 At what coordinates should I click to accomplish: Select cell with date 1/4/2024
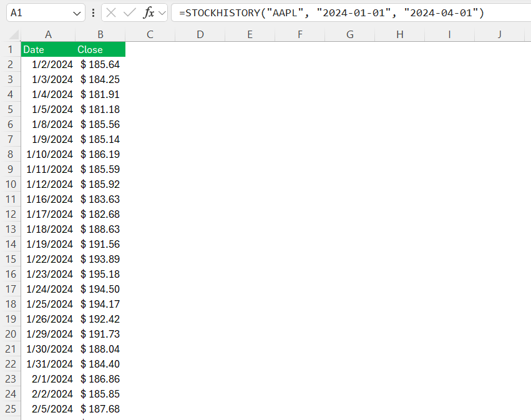point(48,94)
